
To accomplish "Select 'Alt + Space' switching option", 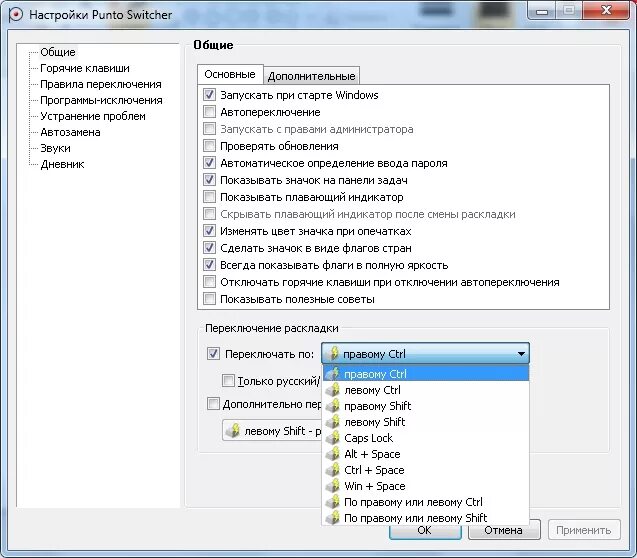I will click(425, 454).
